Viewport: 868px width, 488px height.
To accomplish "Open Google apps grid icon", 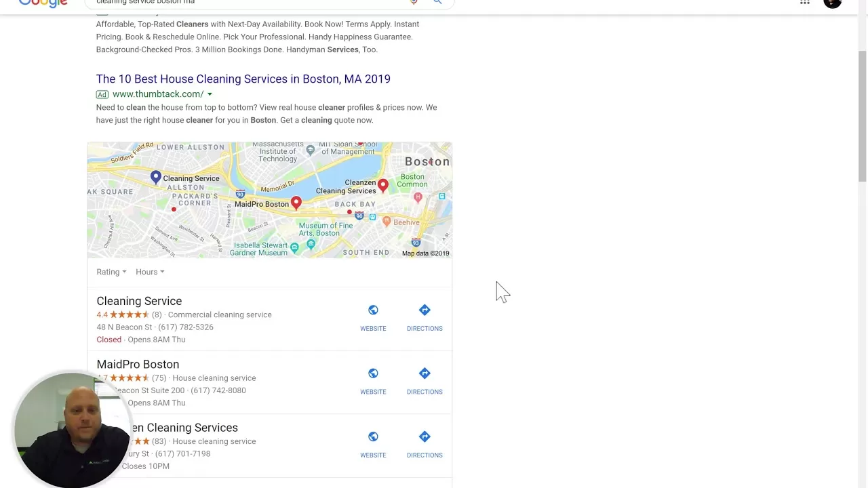I will click(x=805, y=3).
